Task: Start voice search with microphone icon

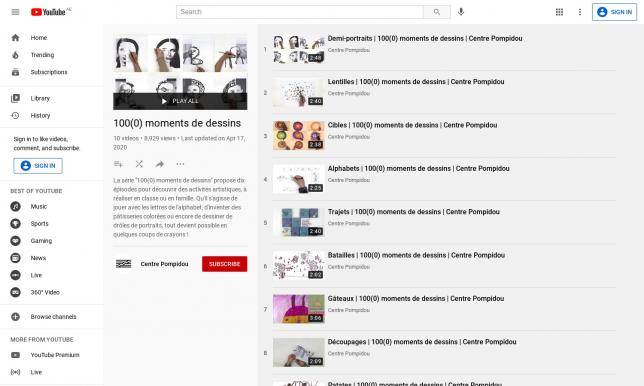Action: coord(461,12)
